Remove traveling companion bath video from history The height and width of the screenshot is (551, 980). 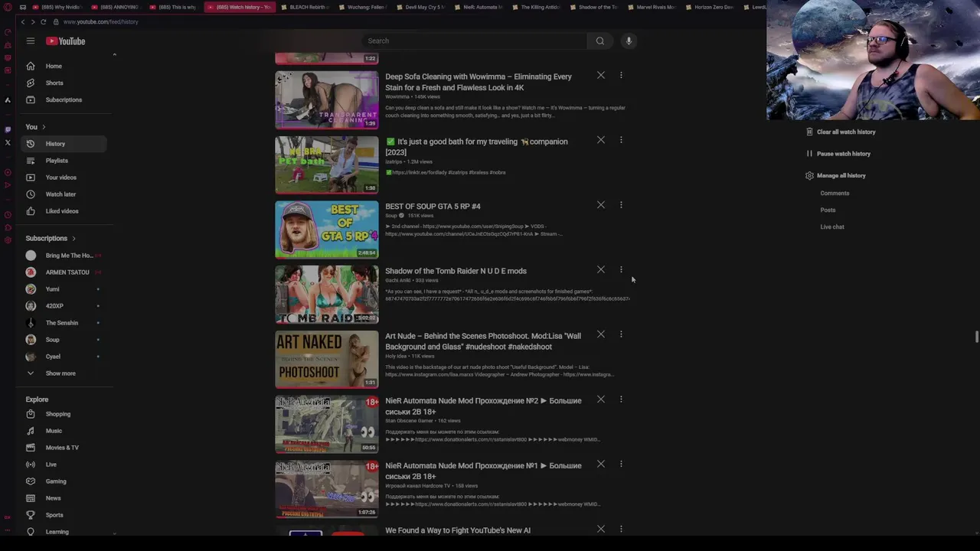coord(601,140)
